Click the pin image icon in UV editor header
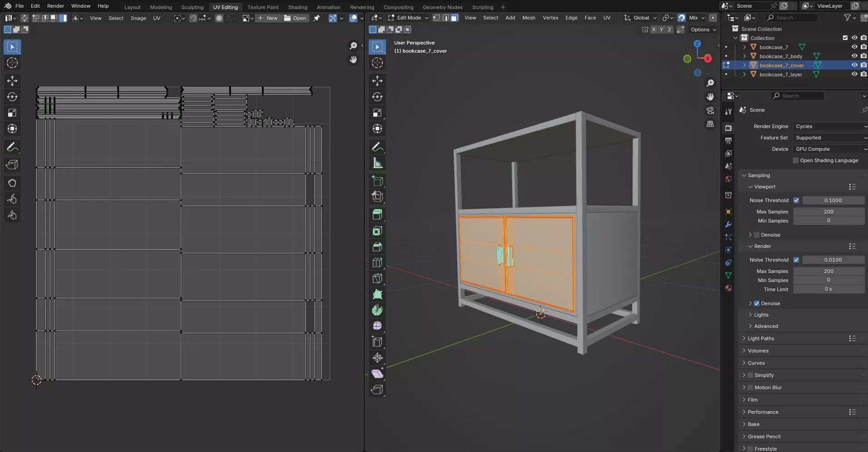 click(x=316, y=18)
